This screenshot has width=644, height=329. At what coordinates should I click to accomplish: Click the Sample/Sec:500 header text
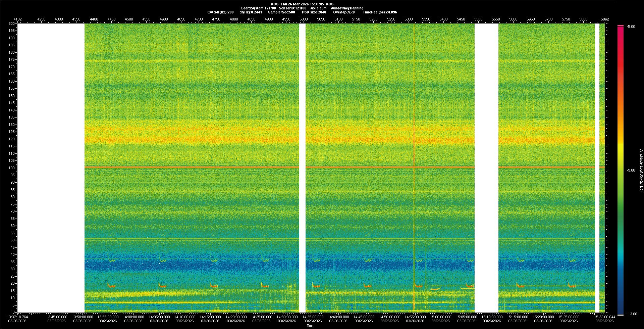click(281, 12)
